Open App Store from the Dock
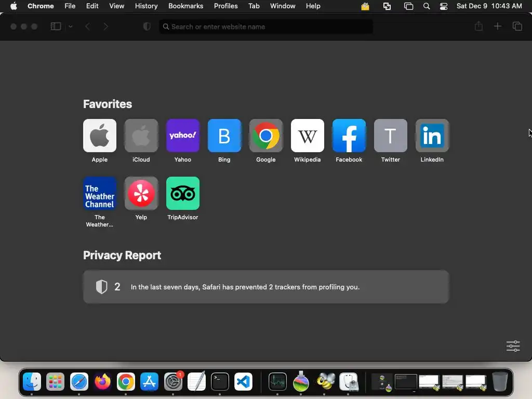Image resolution: width=532 pixels, height=399 pixels. (149, 382)
